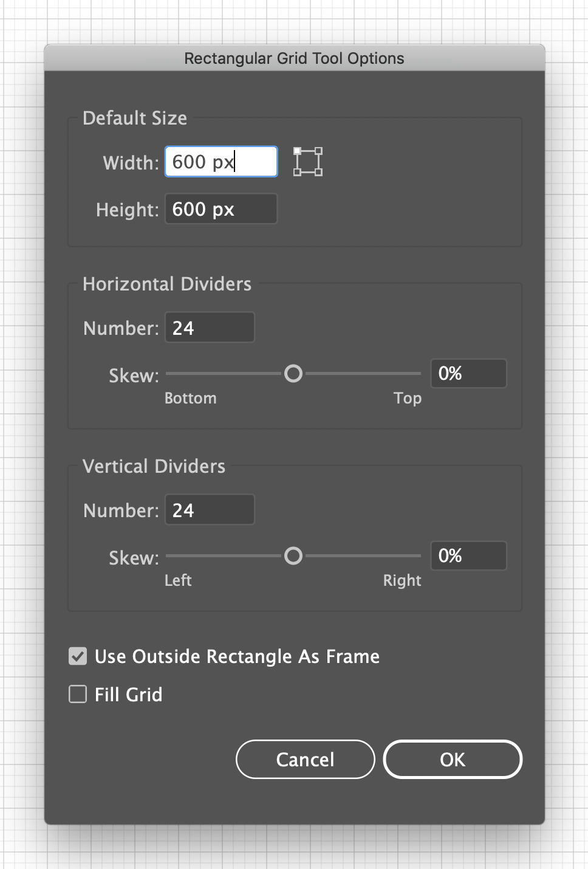This screenshot has width=588, height=869.
Task: Edit the Horizontal Dividers Number field
Action: (210, 328)
